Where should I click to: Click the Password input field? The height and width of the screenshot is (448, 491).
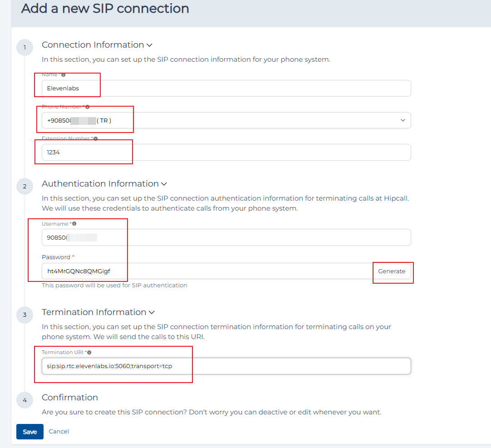coord(207,271)
